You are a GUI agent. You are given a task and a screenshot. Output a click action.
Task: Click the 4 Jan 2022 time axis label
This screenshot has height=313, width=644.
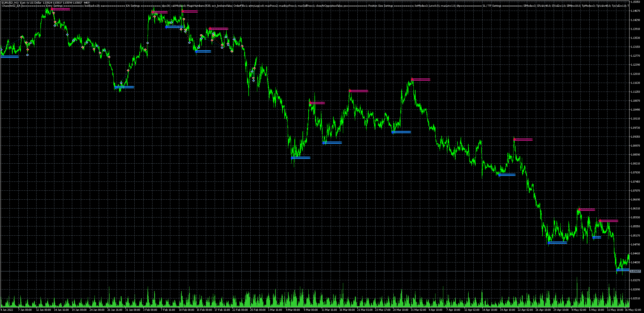point(7,310)
